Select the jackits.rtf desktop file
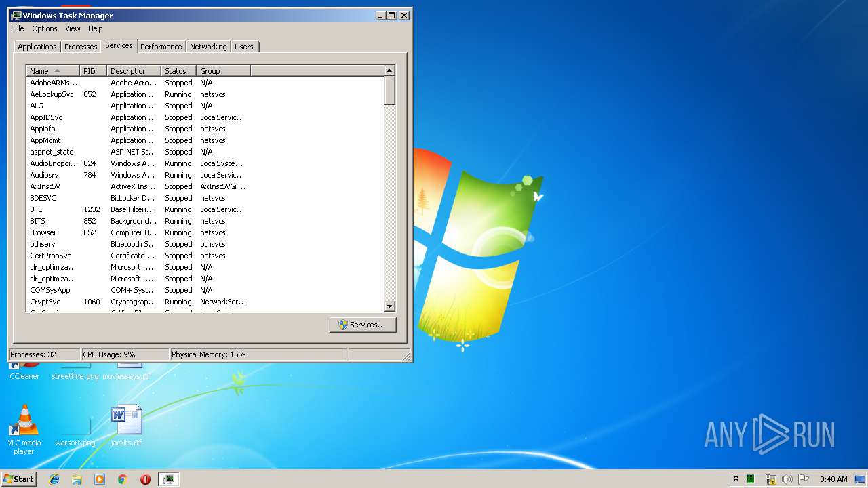Image resolution: width=868 pixels, height=488 pixels. (x=126, y=425)
